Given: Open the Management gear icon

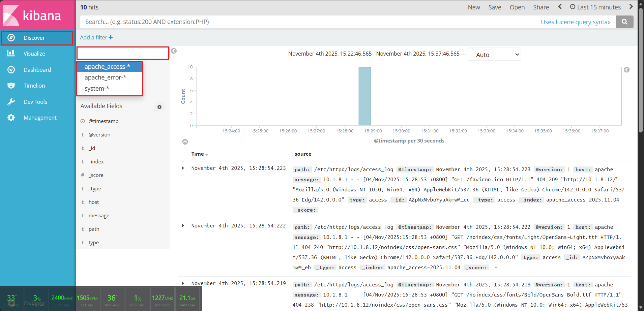Looking at the screenshot, I should (x=11, y=118).
